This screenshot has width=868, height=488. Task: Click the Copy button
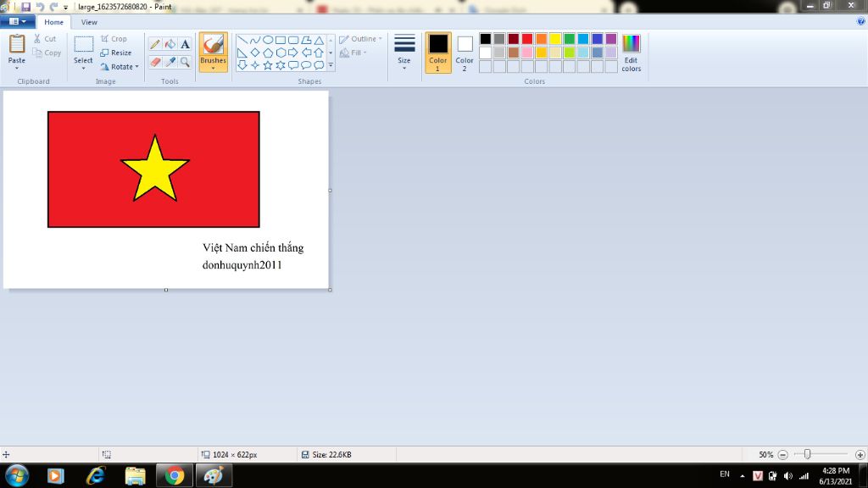[x=47, y=53]
